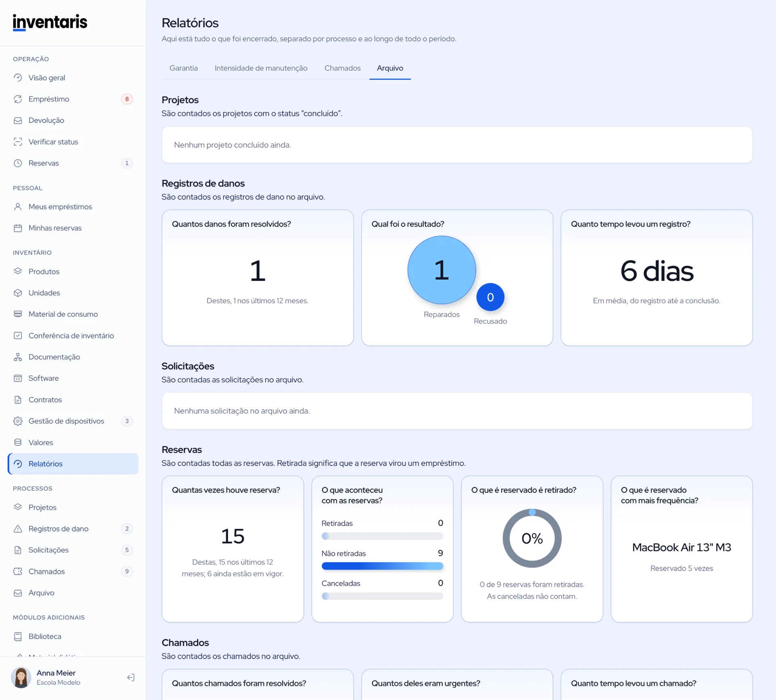The height and width of the screenshot is (700, 776).
Task: Click the Não retiradas progress bar
Action: pos(382,566)
